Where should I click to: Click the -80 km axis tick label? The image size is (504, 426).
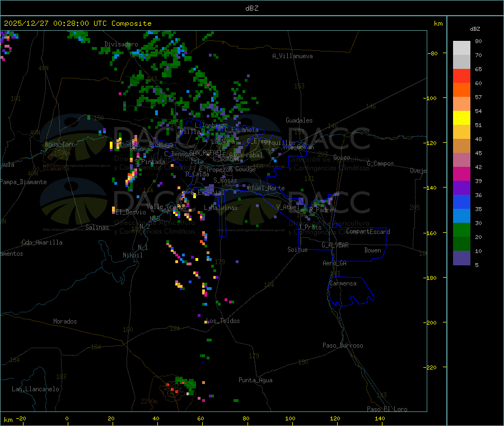(432, 53)
